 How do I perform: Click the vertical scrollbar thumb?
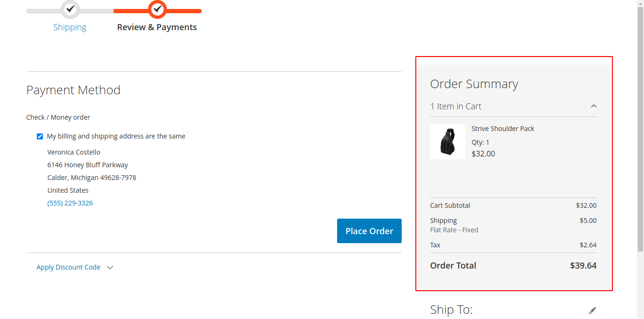[640, 127]
